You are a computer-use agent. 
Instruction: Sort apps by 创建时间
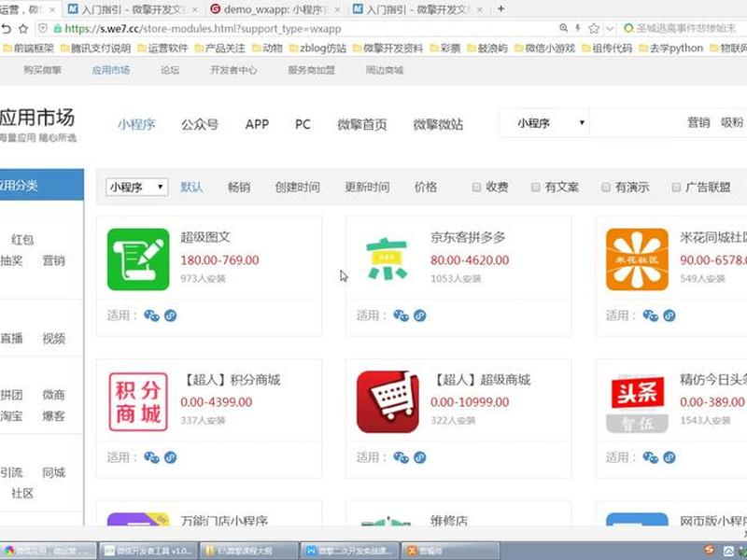(x=298, y=188)
